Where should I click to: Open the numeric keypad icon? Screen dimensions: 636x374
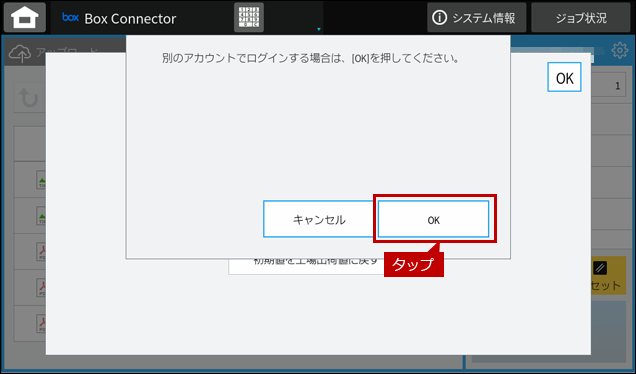click(249, 18)
